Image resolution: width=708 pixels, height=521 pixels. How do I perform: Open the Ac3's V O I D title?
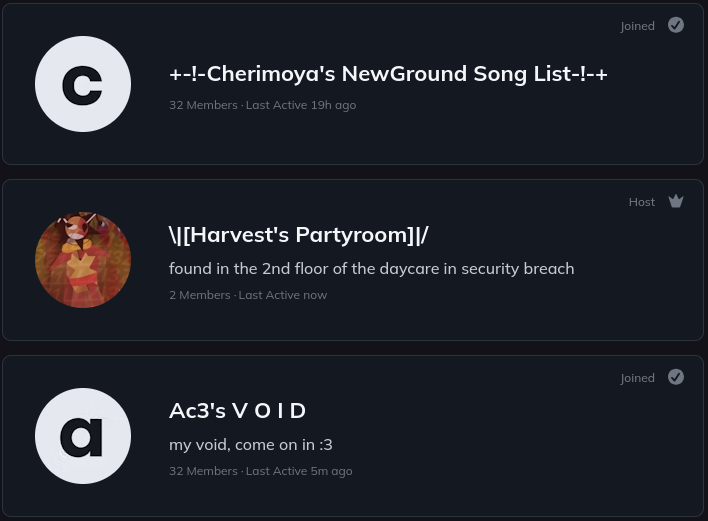point(238,411)
